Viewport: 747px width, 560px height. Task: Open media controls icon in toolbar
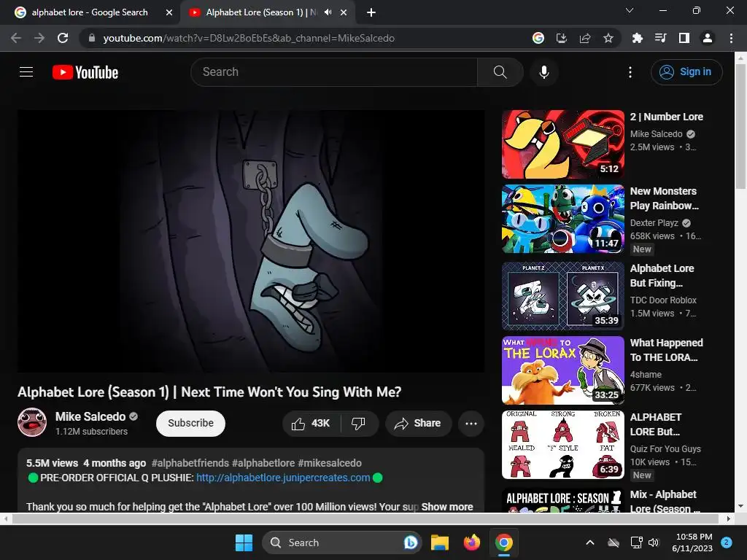point(660,38)
